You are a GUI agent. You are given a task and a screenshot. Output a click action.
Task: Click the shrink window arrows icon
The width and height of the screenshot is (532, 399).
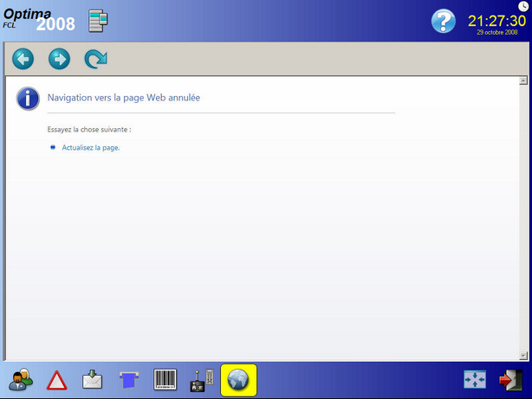point(475,379)
